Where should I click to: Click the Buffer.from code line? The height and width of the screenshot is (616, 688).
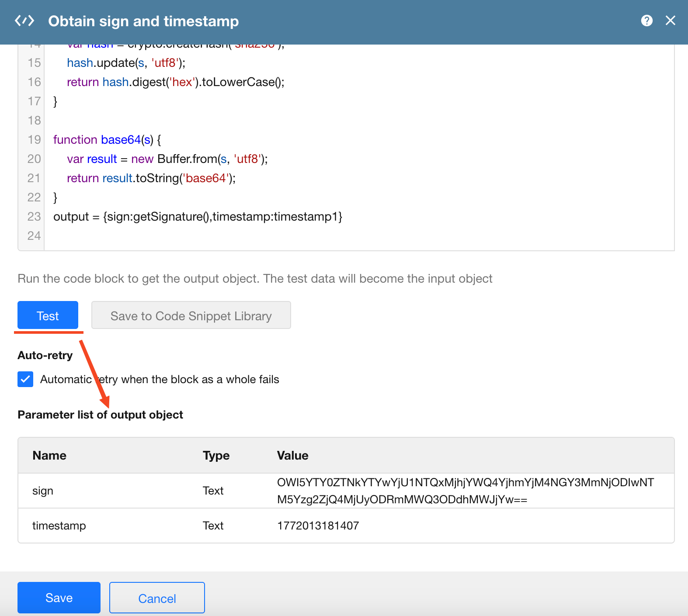167,159
